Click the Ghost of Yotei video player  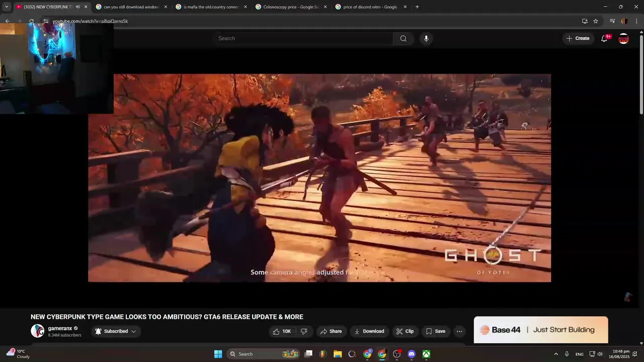[x=319, y=178]
